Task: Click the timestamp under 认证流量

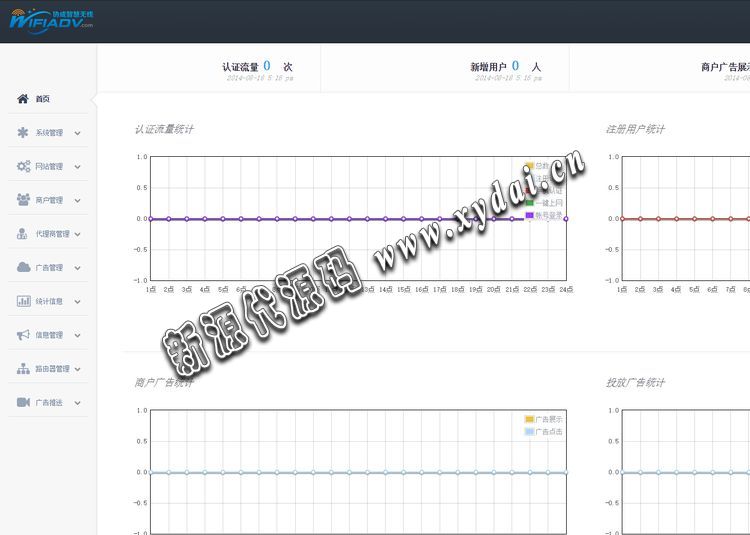Action: [x=260, y=78]
